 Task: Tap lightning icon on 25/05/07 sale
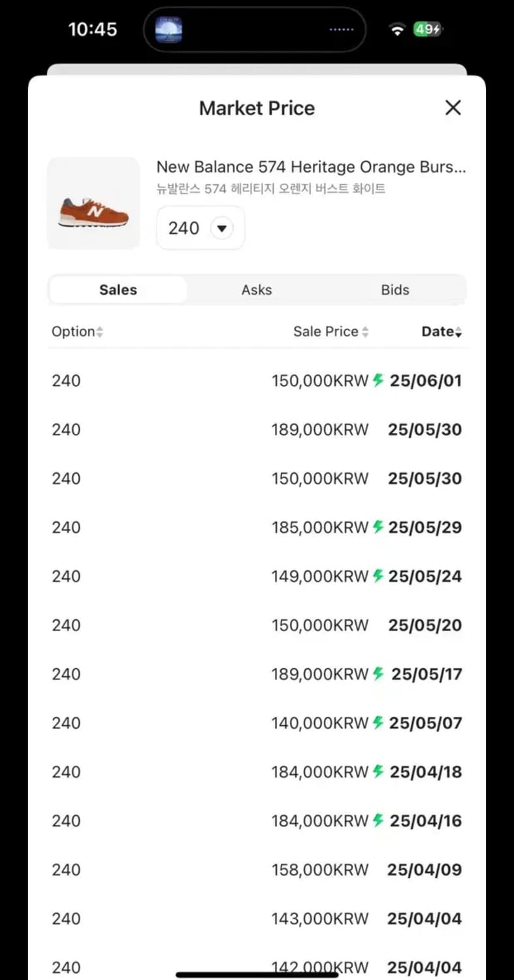tap(378, 723)
